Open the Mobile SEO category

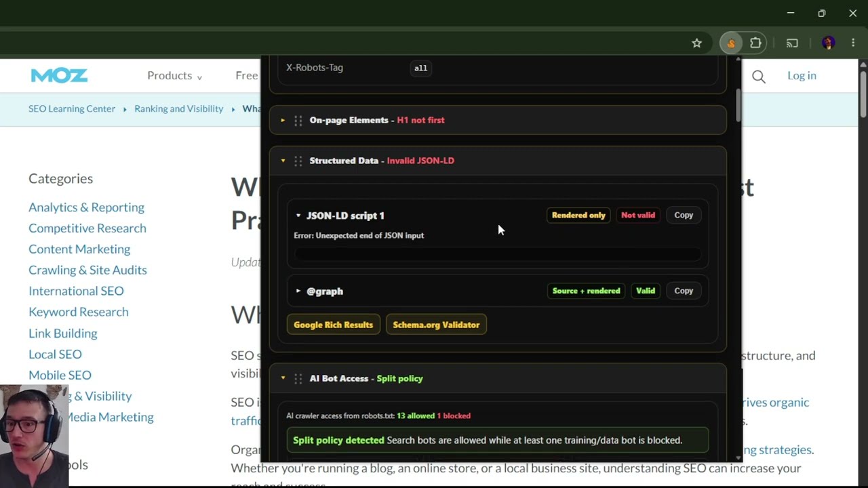60,375
